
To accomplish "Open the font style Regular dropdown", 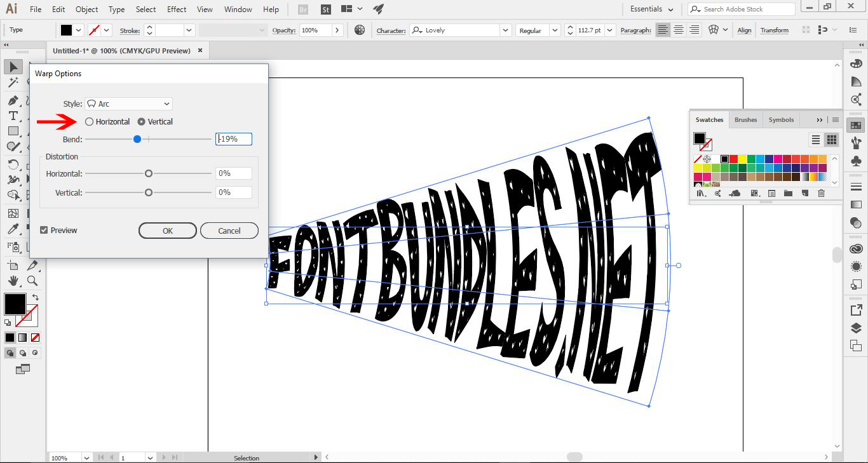I will click(555, 30).
